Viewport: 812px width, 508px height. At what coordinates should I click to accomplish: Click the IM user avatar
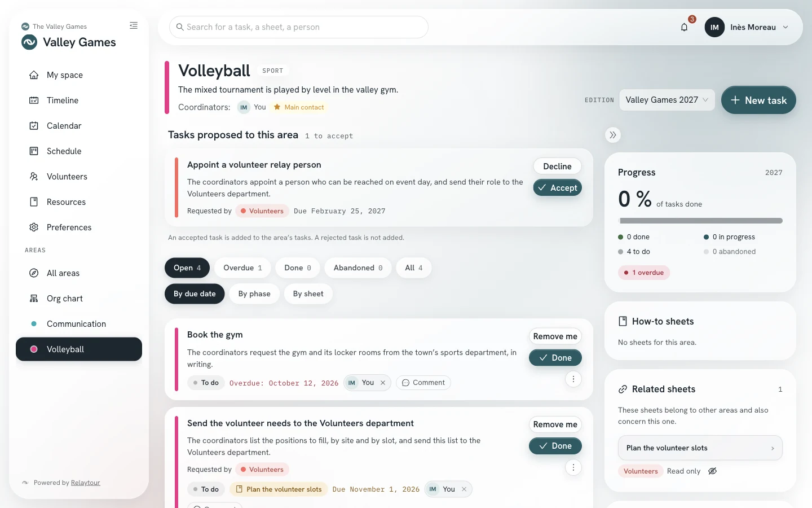pos(714,27)
